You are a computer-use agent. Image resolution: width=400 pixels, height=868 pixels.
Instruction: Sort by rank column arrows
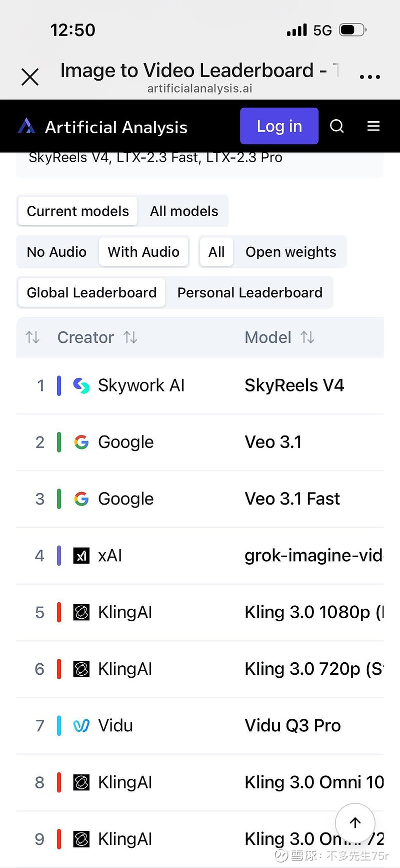(x=33, y=337)
